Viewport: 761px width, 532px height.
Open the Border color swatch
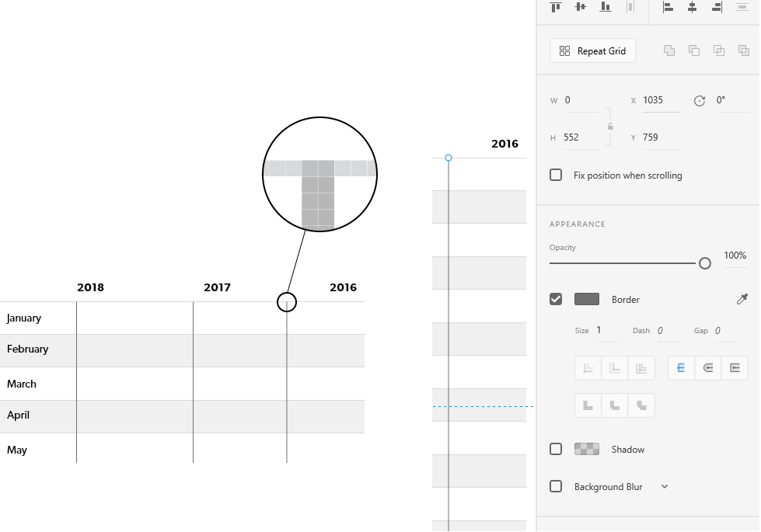coord(587,299)
